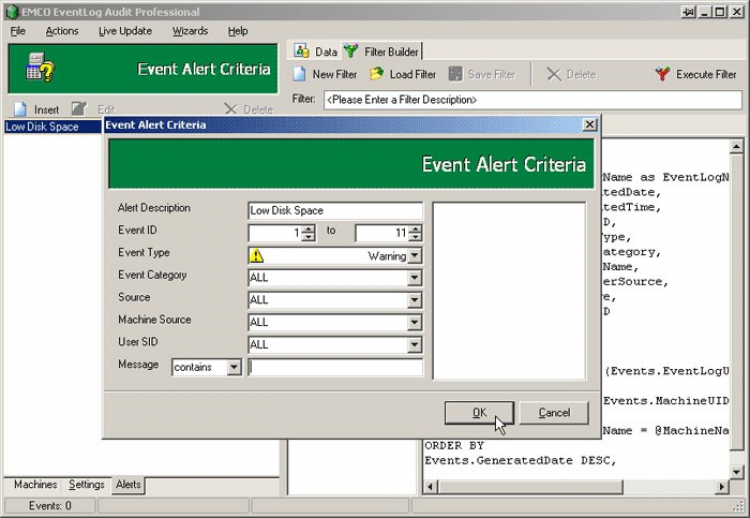Click the empty list box in the dialog

(x=509, y=291)
